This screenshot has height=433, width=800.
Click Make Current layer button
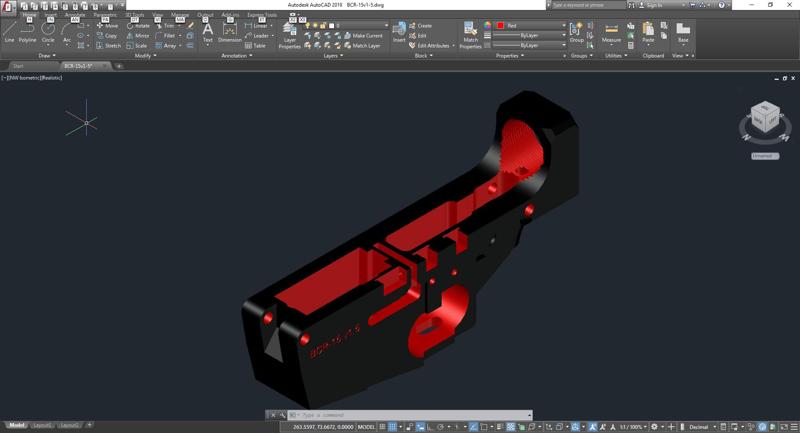coord(364,36)
